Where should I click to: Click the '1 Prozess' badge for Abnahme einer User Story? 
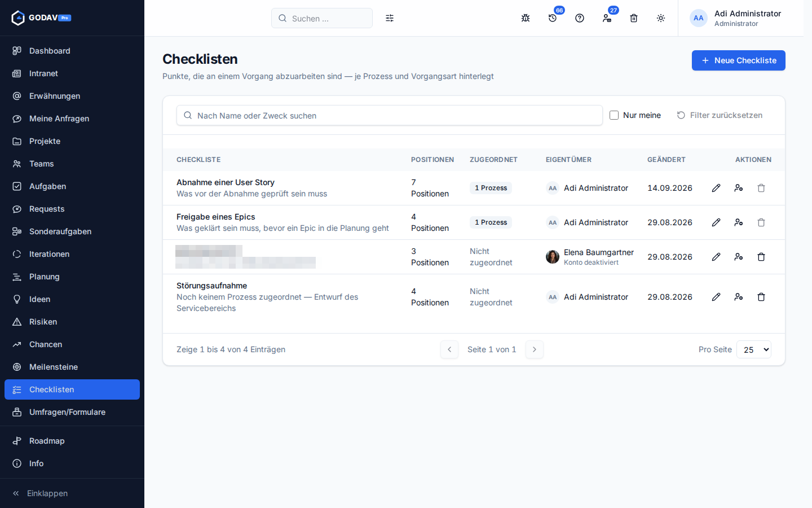coord(491,188)
